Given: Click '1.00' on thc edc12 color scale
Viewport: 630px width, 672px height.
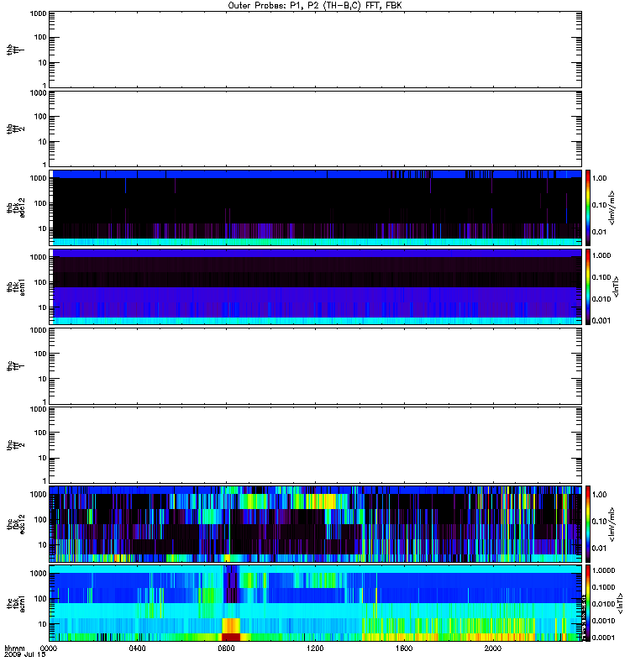Looking at the screenshot, I should pyautogui.click(x=599, y=494).
